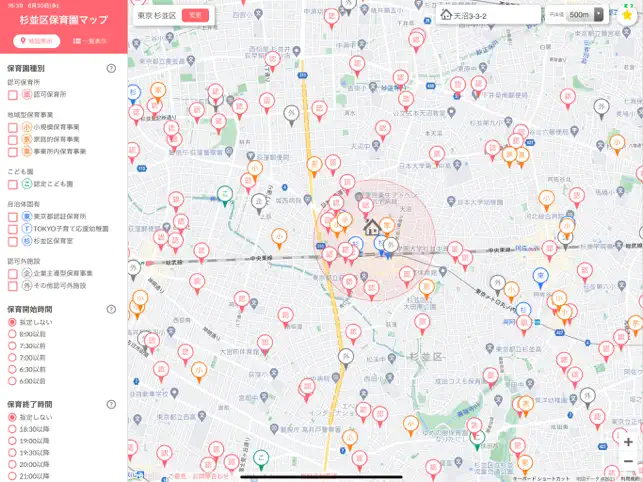Image resolution: width=643 pixels, height=482 pixels.
Task: Select 7:00以前 start time radio
Action: pyautogui.click(x=12, y=358)
